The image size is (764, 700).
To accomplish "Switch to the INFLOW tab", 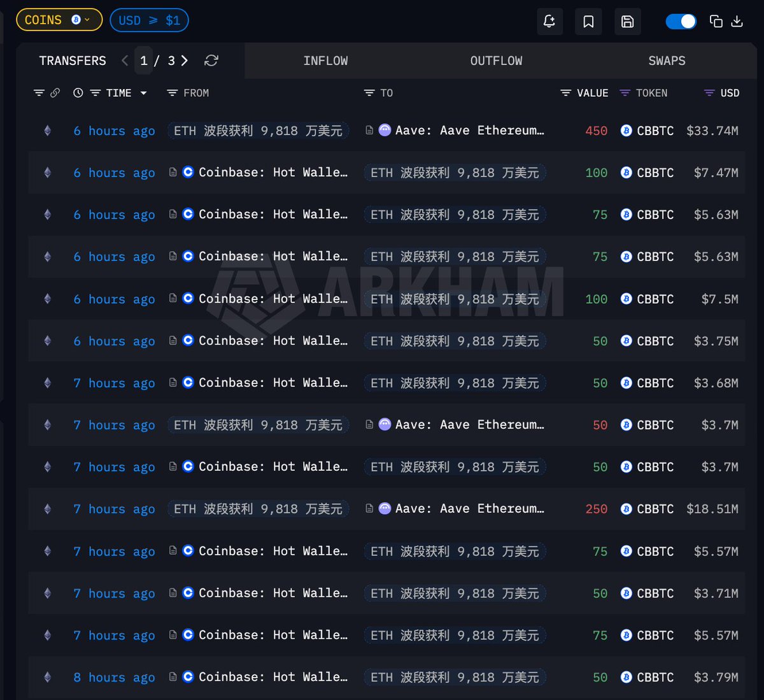I will coord(325,61).
